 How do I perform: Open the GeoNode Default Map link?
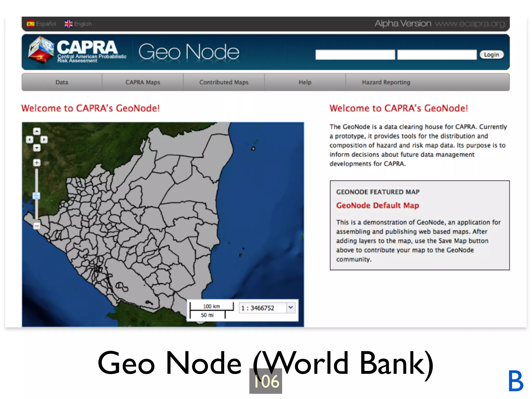[377, 205]
